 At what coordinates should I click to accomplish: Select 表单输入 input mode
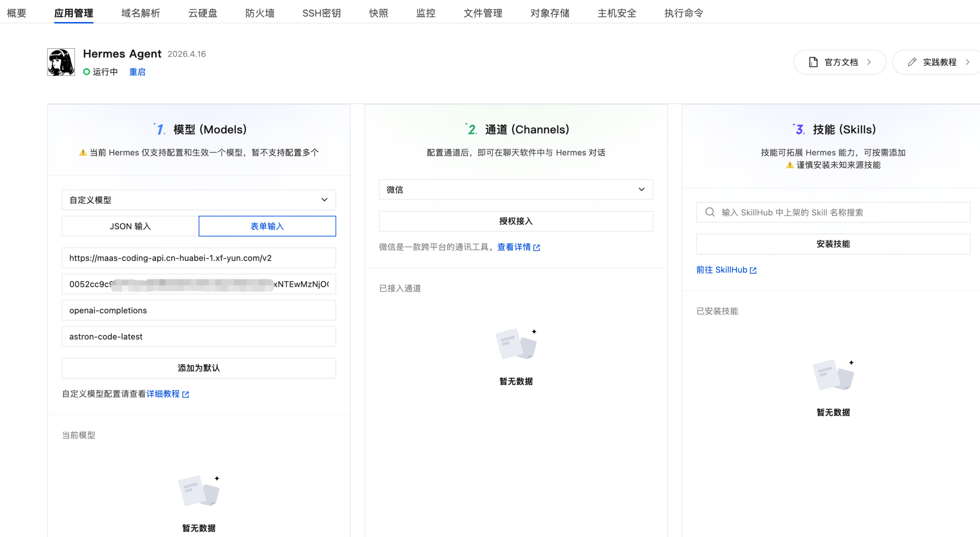coord(267,226)
